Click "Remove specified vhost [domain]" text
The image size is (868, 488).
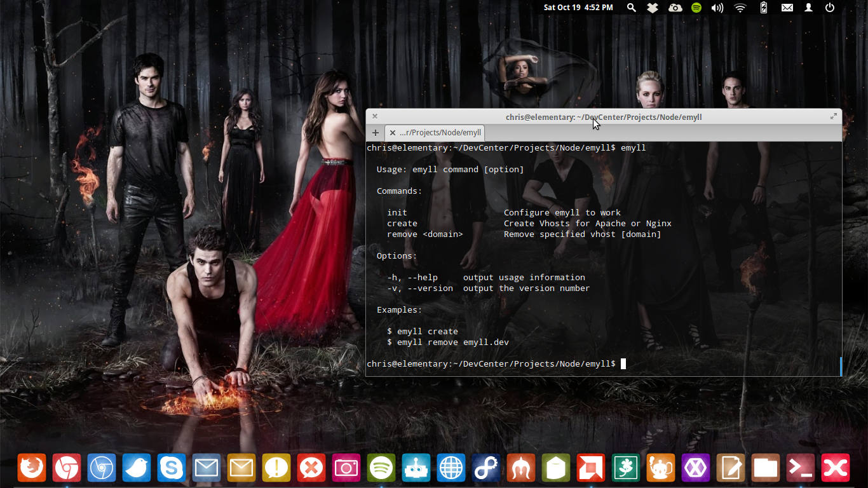coord(583,234)
